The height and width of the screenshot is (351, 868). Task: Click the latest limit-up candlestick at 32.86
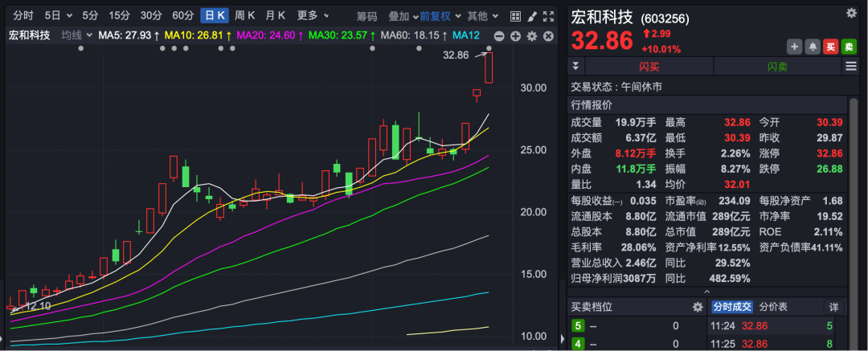click(489, 67)
